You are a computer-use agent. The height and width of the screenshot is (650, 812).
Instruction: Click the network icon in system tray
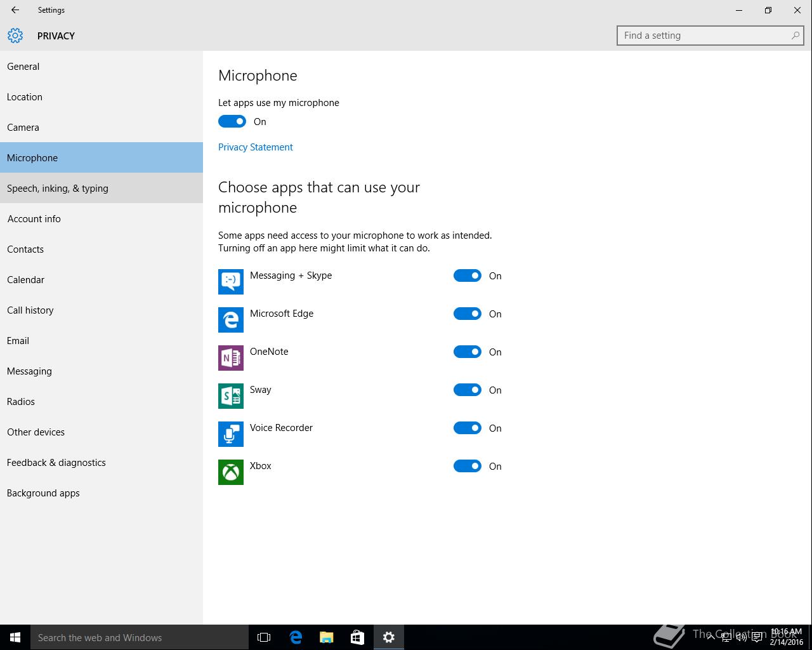pyautogui.click(x=726, y=637)
